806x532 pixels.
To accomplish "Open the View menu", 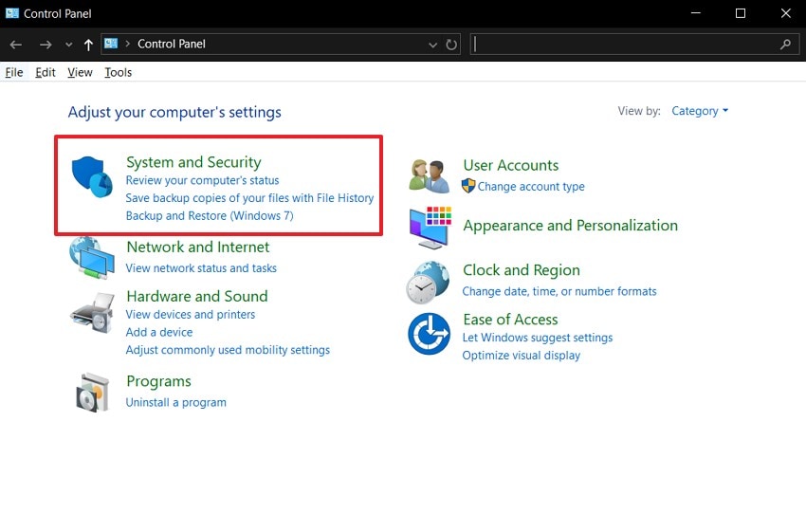I will tap(80, 72).
